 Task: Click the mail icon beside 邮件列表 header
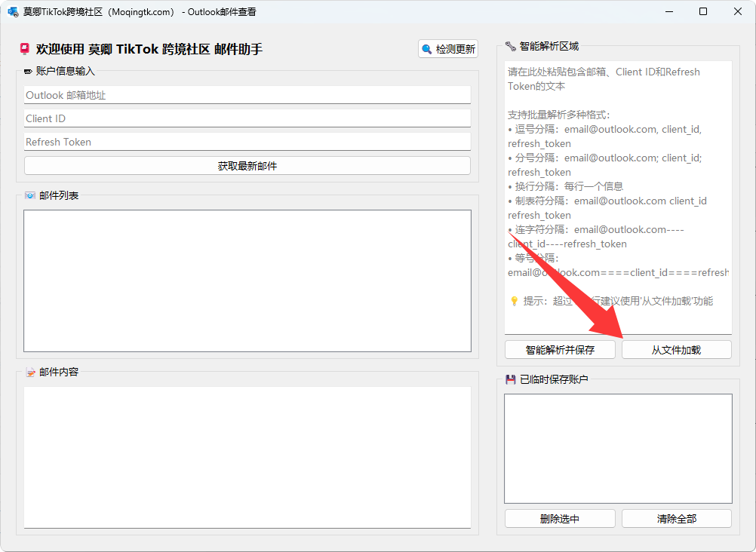coord(29,195)
